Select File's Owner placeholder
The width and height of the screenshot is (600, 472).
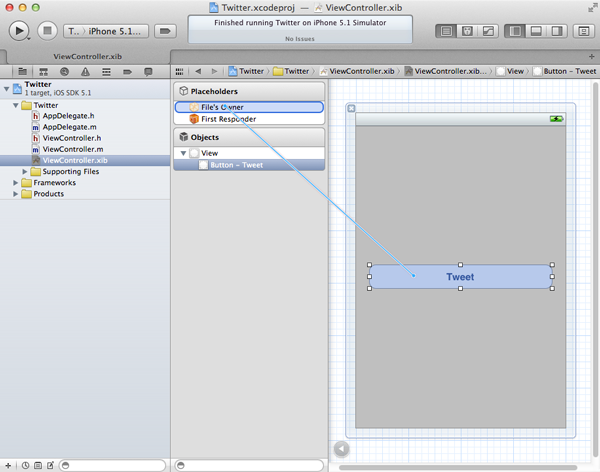[x=249, y=107]
